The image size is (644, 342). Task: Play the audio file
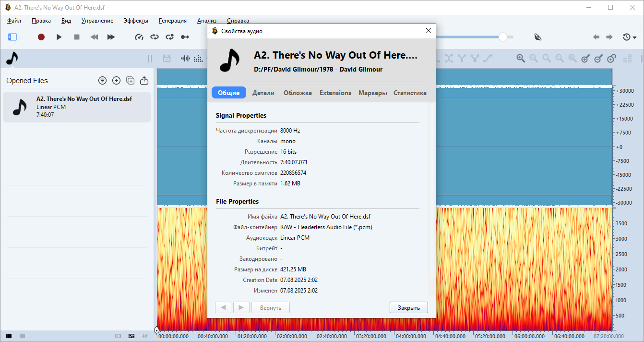[x=59, y=37]
